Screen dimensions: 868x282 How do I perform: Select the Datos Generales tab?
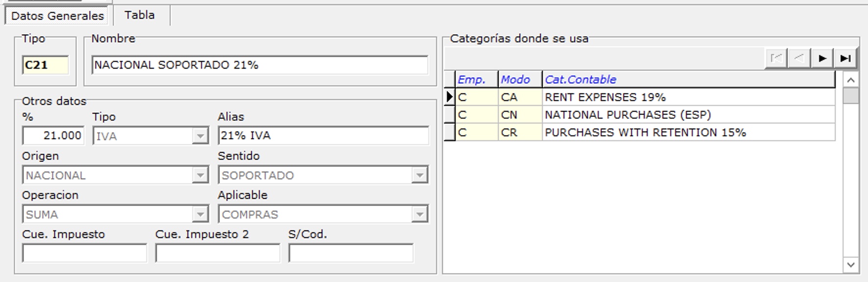tap(57, 16)
